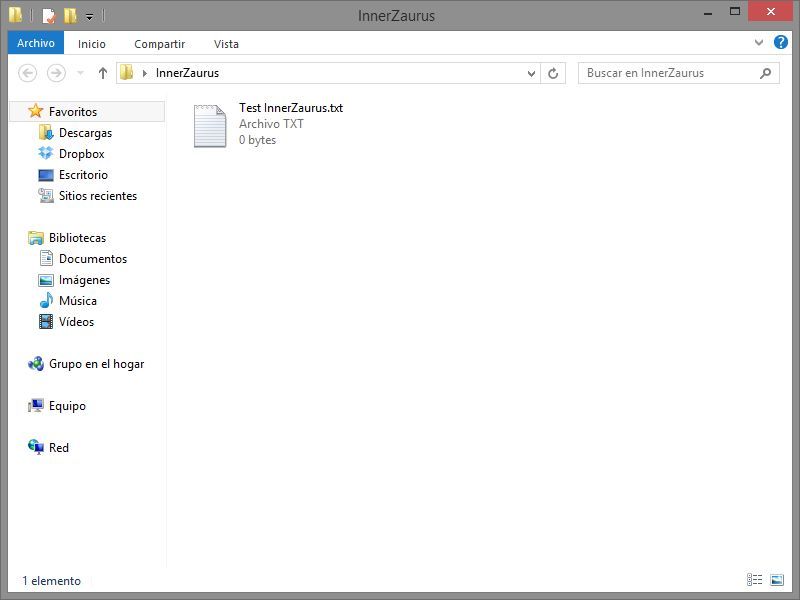Open Documentos library
The height and width of the screenshot is (600, 800).
tap(93, 259)
